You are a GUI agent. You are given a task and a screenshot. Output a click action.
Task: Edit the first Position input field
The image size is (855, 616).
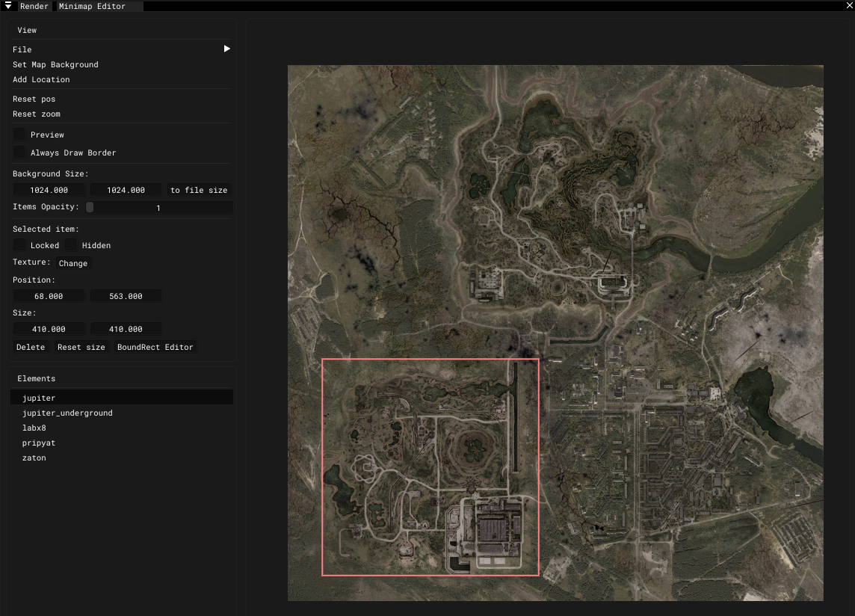click(x=49, y=295)
